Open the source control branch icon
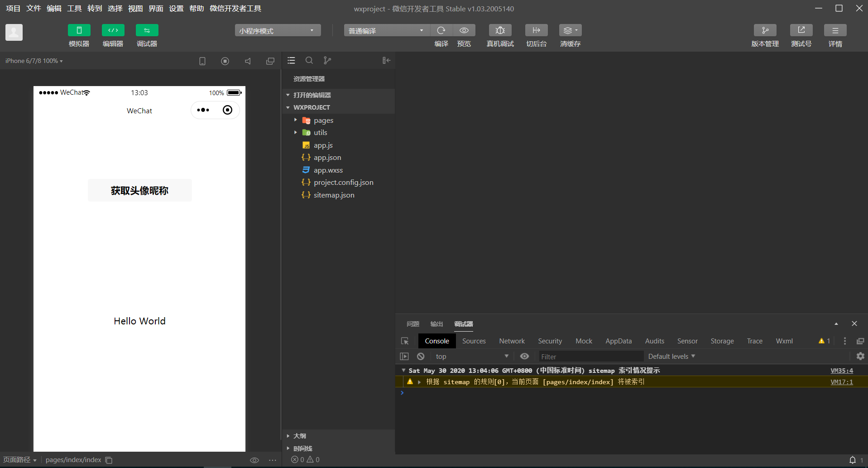The width and height of the screenshot is (868, 468). (x=327, y=60)
